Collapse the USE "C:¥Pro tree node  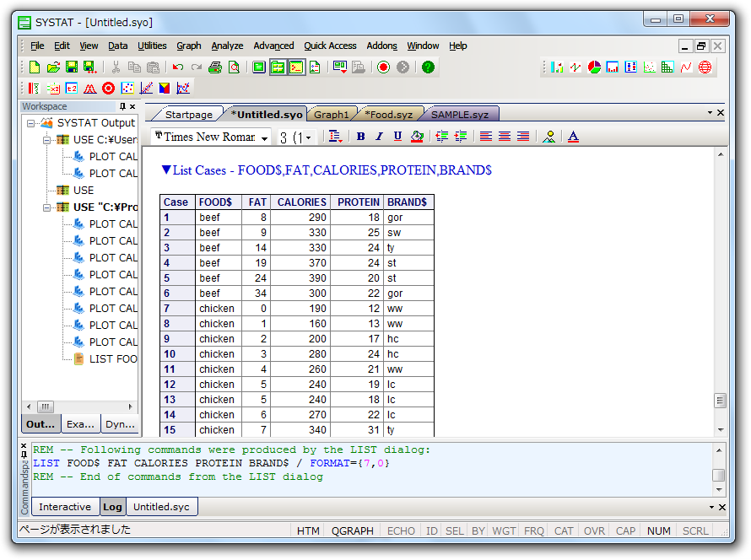pyautogui.click(x=46, y=207)
